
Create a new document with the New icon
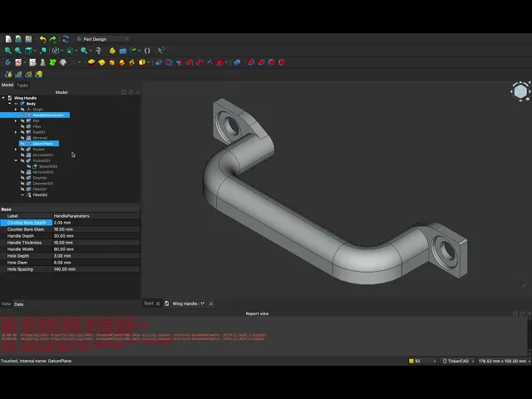pyautogui.click(x=8, y=39)
